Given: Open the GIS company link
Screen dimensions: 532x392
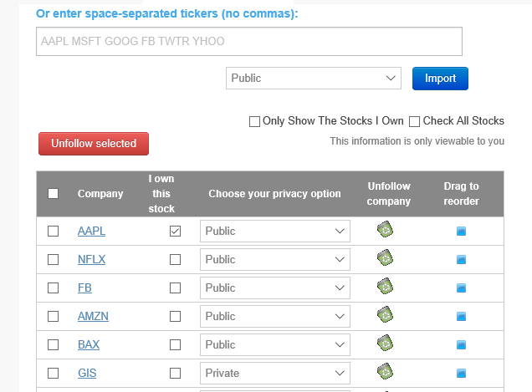Looking at the screenshot, I should click(87, 374).
